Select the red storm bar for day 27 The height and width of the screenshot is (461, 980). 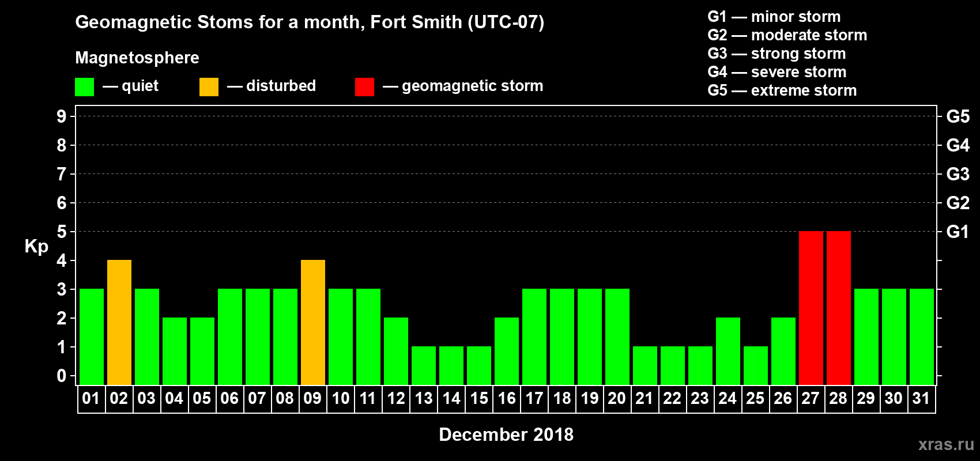[x=811, y=308]
